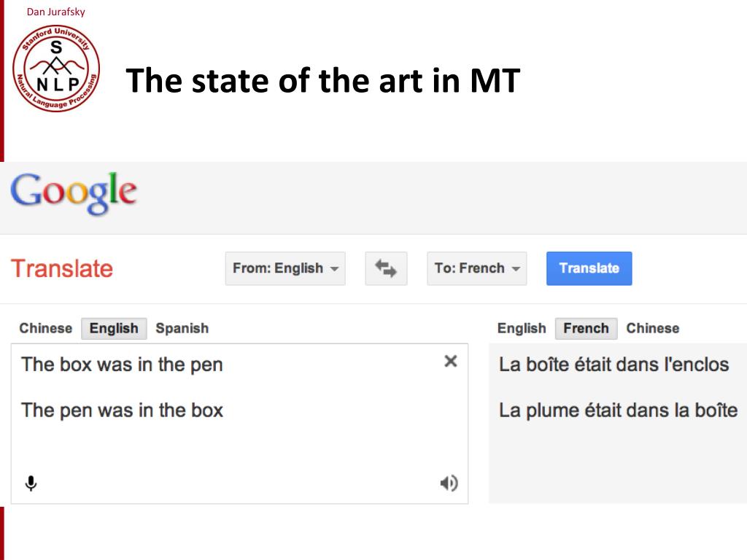Select English as target language

point(522,329)
